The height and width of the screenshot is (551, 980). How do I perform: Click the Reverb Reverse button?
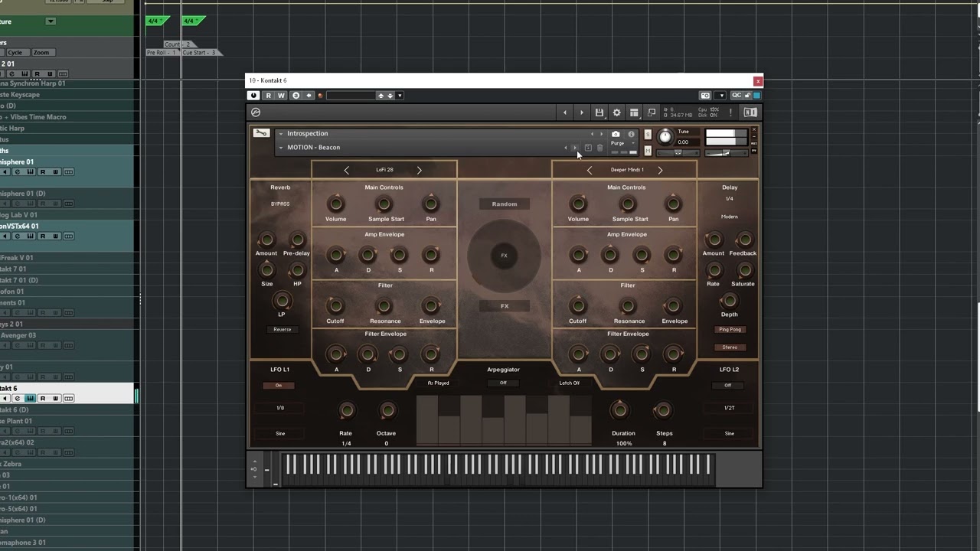click(x=282, y=329)
